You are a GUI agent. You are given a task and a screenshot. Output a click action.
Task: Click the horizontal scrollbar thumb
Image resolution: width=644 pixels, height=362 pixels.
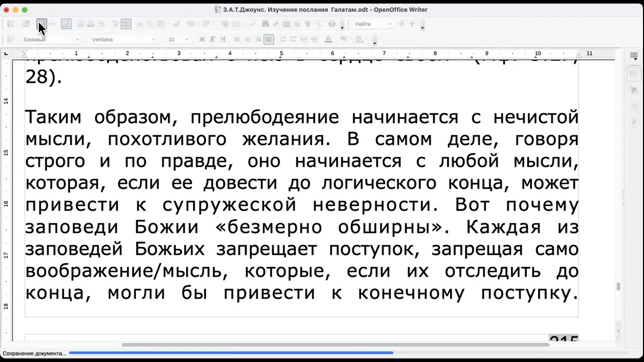click(x=335, y=345)
